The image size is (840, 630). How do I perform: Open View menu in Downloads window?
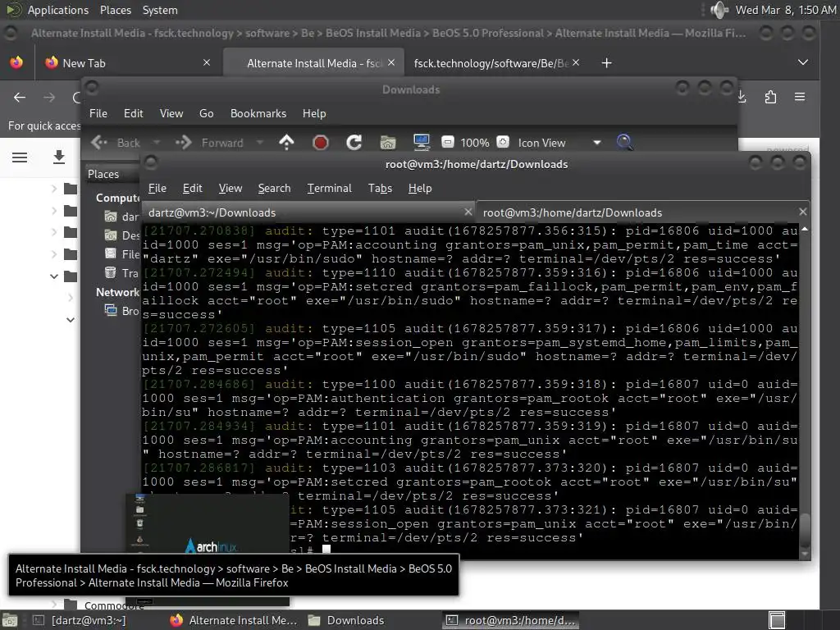(x=171, y=113)
